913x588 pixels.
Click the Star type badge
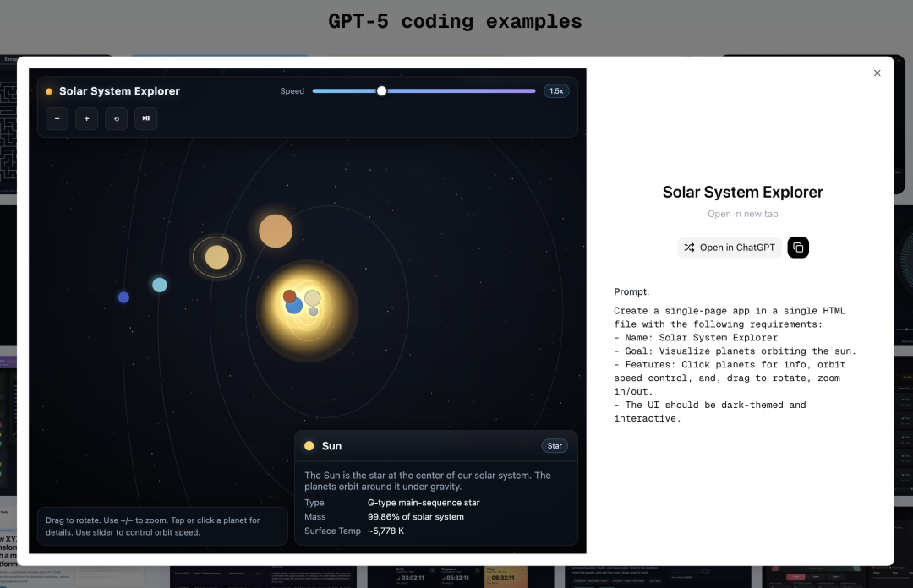555,446
